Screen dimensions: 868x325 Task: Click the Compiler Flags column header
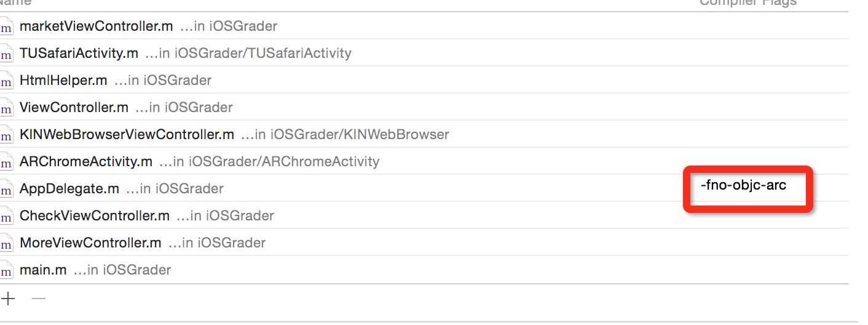[748, 3]
